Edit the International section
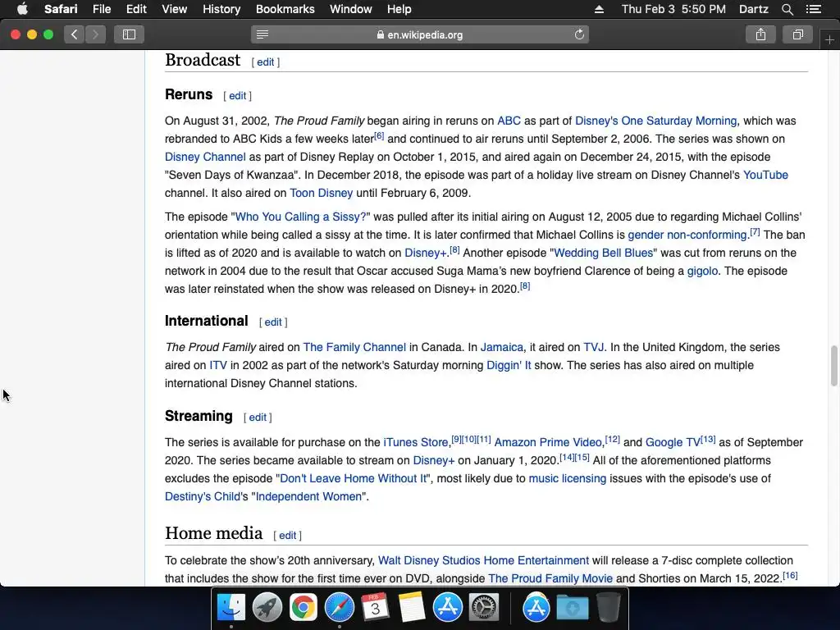 [272, 322]
